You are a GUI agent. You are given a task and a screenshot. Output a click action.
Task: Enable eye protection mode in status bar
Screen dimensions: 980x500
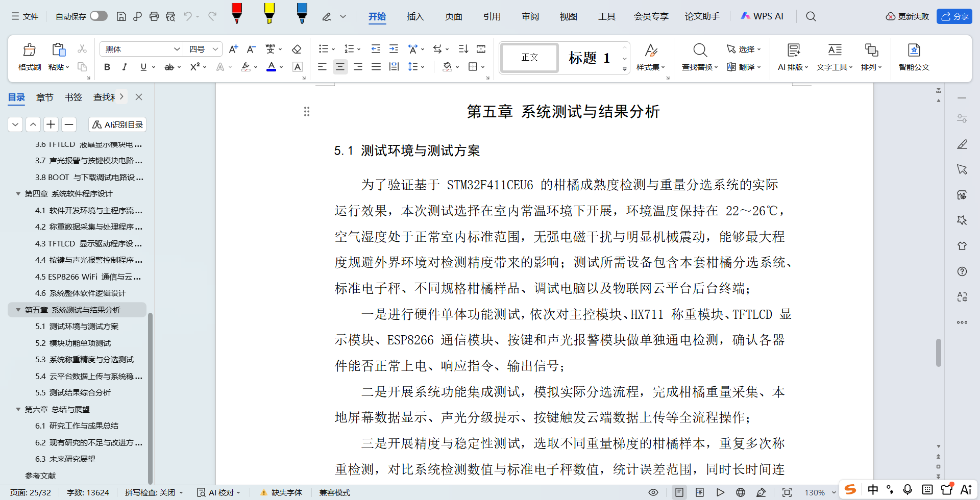(x=653, y=492)
